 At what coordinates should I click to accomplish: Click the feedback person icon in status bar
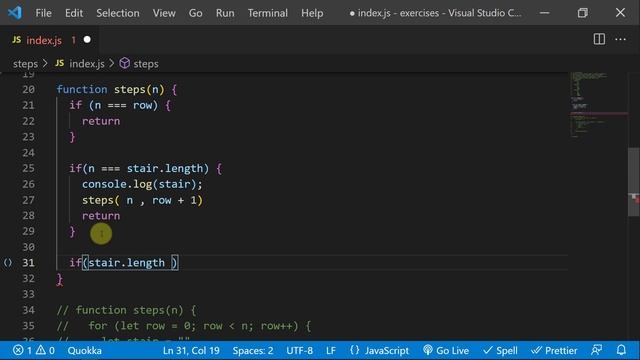point(596,350)
